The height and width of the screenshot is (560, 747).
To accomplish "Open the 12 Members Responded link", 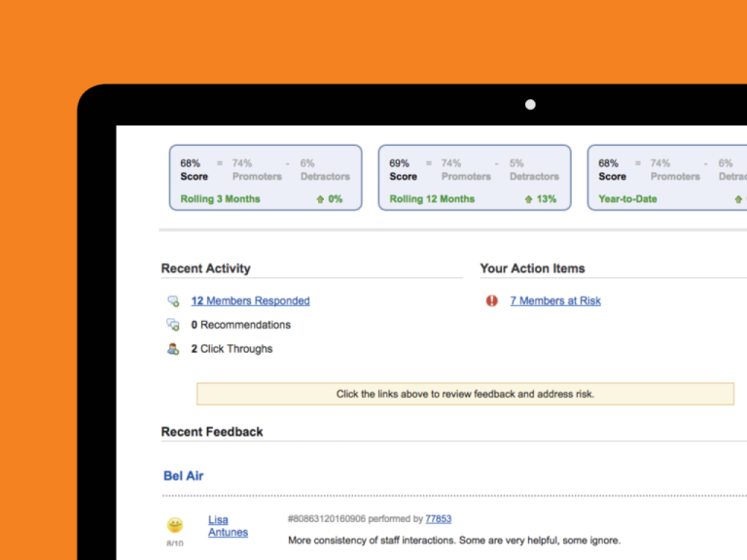I will click(250, 301).
